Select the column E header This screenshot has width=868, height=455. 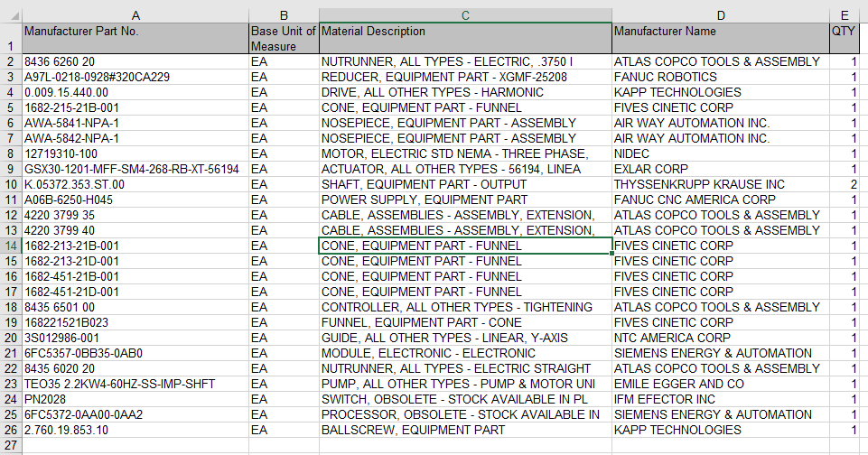[x=844, y=14]
